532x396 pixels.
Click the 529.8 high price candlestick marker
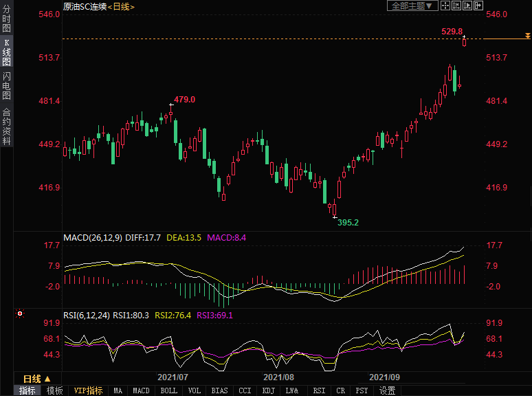tap(465, 42)
